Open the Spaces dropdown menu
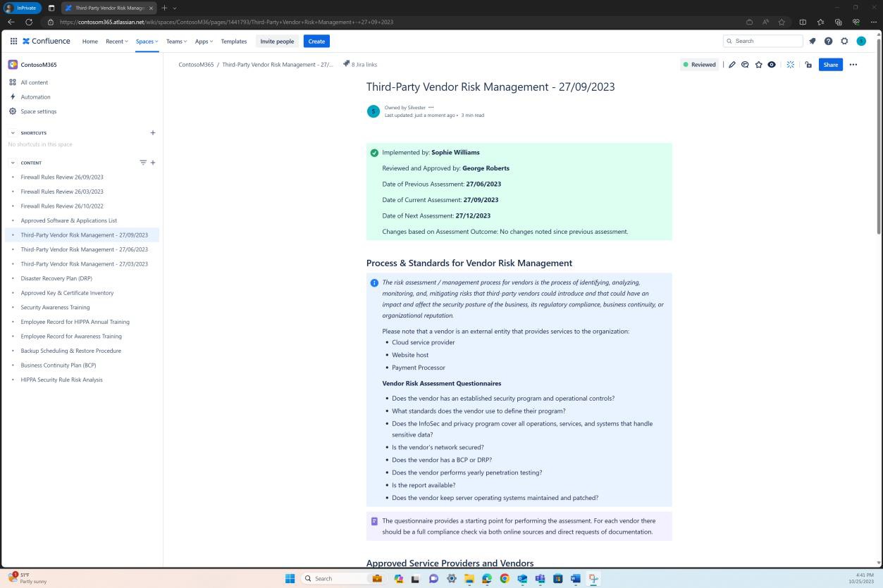Screen dimensions: 883x588 pos(145,41)
